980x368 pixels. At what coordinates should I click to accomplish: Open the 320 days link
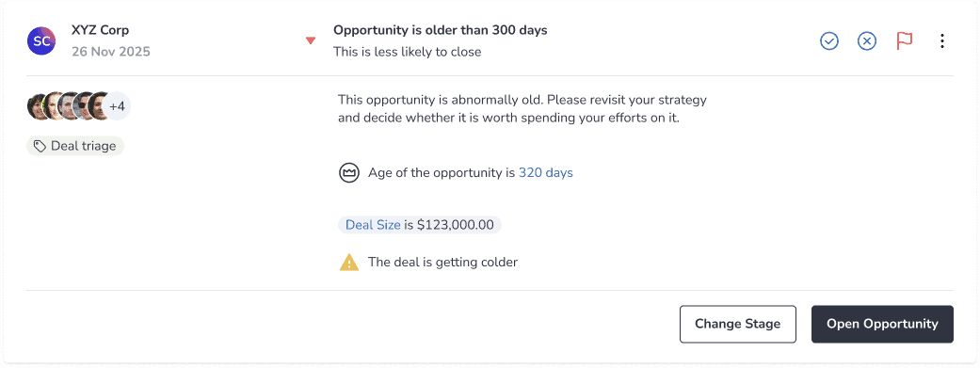(546, 173)
